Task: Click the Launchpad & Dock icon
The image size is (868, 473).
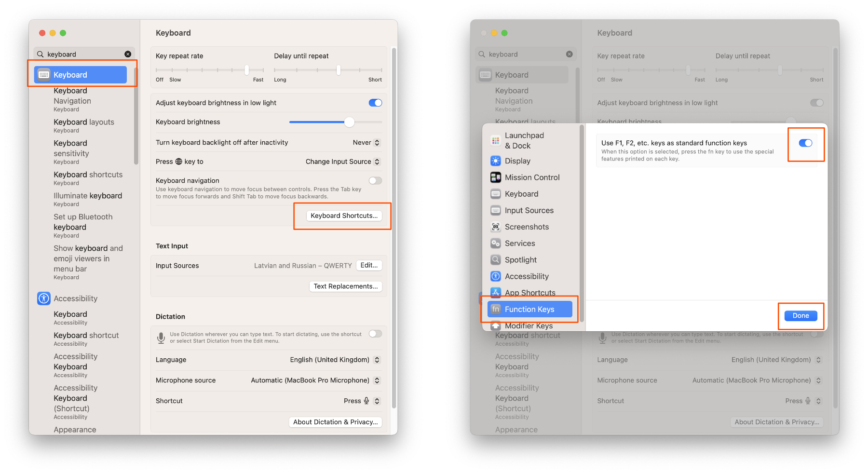Action: point(495,140)
